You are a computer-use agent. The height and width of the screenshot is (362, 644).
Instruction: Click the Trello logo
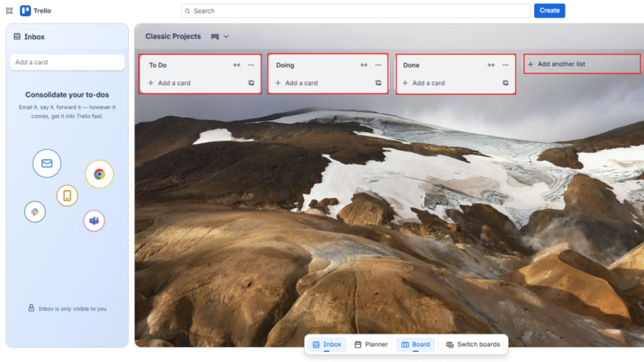point(25,10)
